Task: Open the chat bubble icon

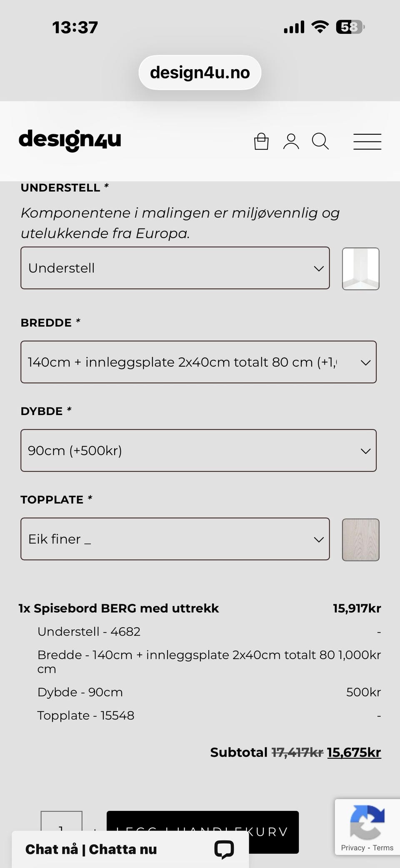Action: pyautogui.click(x=224, y=849)
